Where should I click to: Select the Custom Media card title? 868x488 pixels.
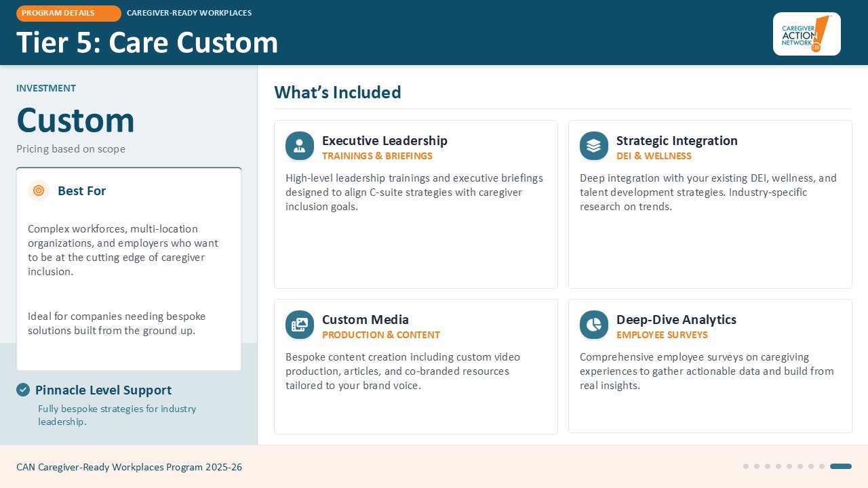pos(366,319)
